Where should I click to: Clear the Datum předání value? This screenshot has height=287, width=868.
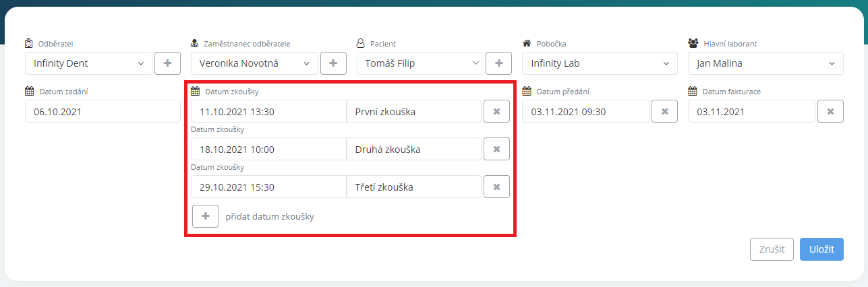pos(664,112)
